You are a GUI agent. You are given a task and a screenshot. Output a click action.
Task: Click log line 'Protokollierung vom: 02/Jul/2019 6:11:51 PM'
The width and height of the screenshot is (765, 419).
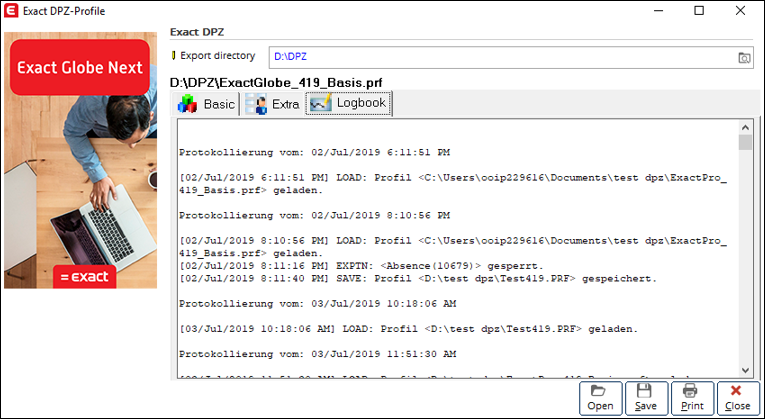pyautogui.click(x=314, y=153)
